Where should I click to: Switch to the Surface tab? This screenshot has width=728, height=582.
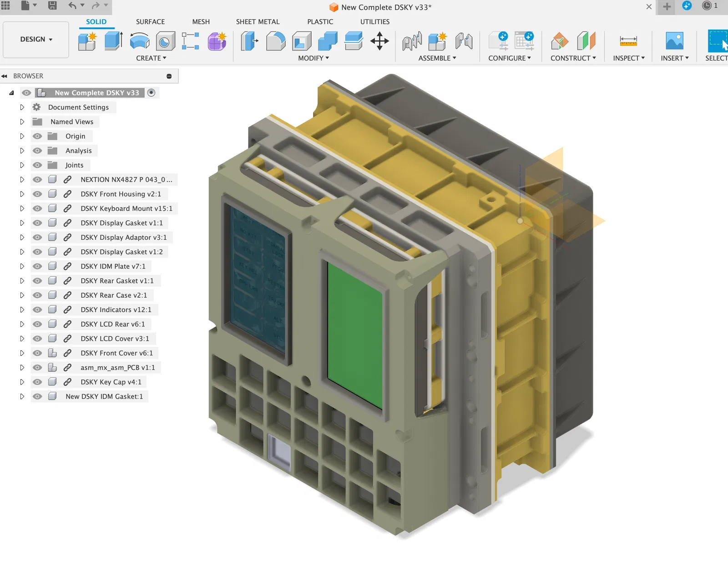click(x=150, y=22)
